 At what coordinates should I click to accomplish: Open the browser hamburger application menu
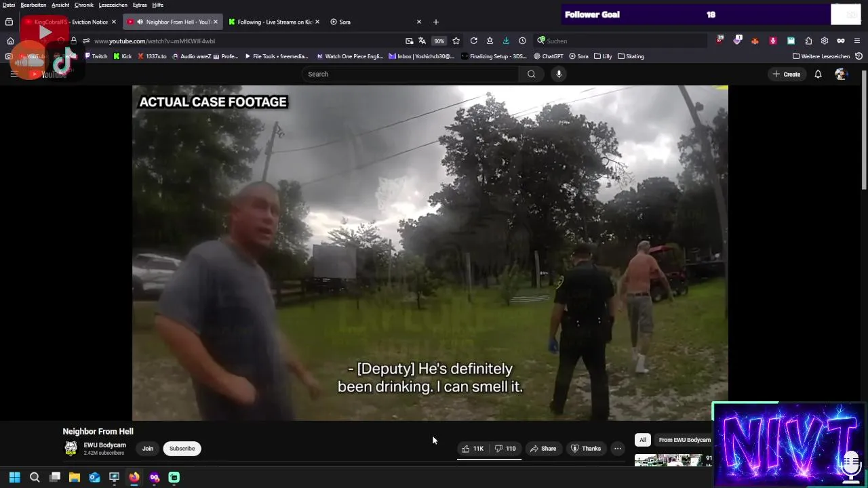coord(858,41)
